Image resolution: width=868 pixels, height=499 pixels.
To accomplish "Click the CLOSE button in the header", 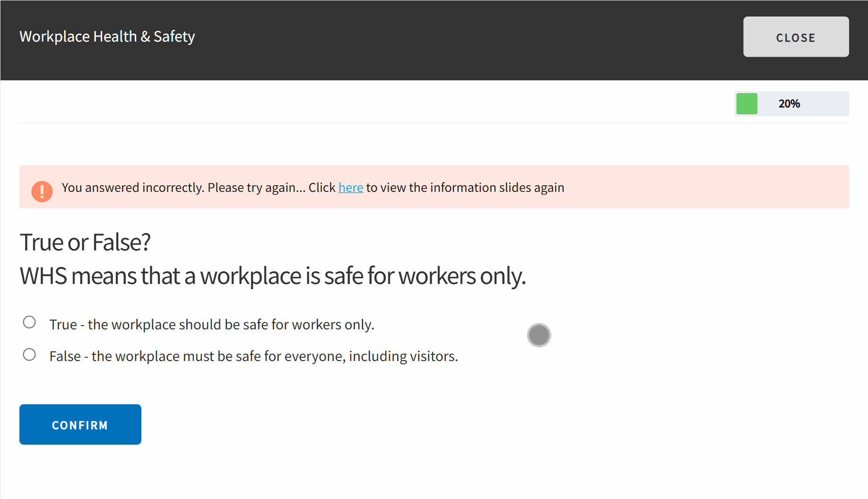I will click(796, 37).
